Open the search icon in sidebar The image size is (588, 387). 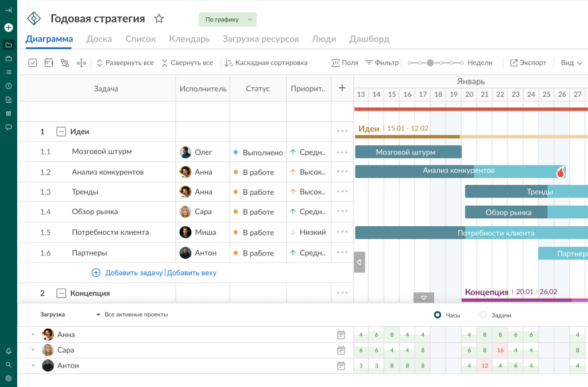pyautogui.click(x=9, y=365)
